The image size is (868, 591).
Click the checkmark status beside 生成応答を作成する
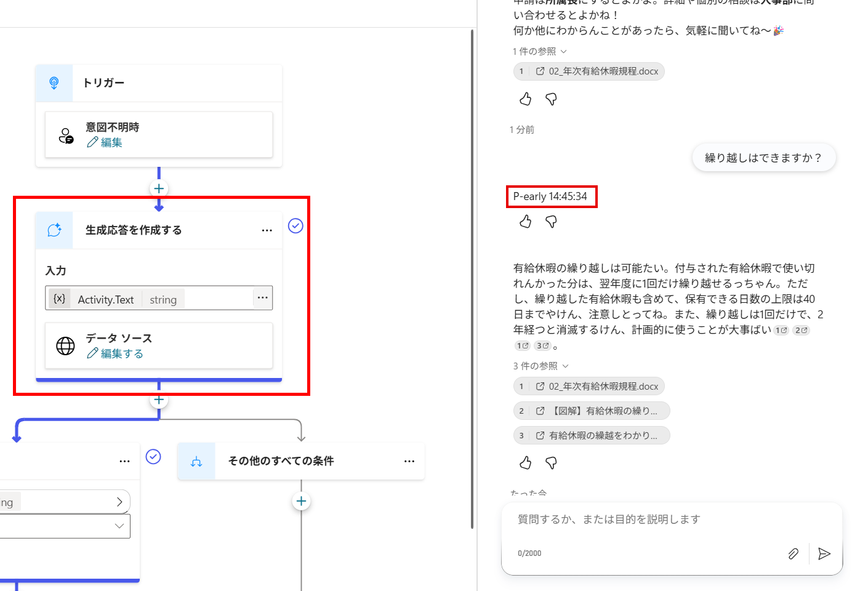295,226
